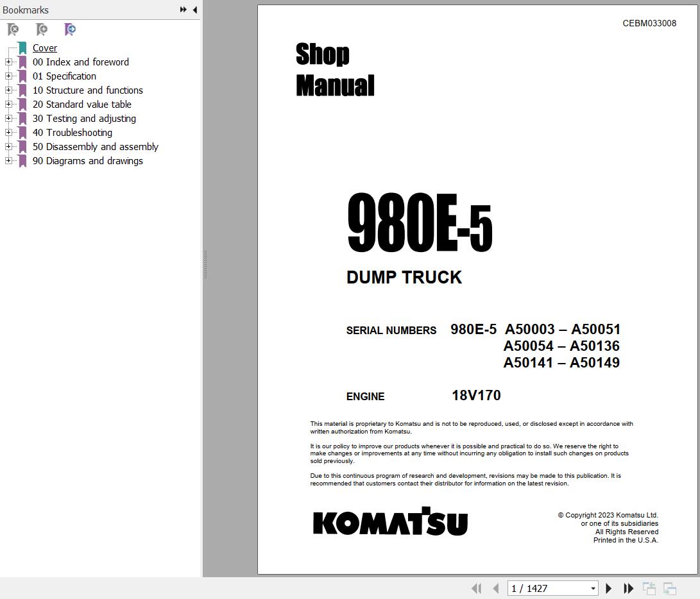Click the bookmark icon beside 90 Diagrams and drawings
Viewport: 700px width, 599px height.
pyautogui.click(x=22, y=161)
